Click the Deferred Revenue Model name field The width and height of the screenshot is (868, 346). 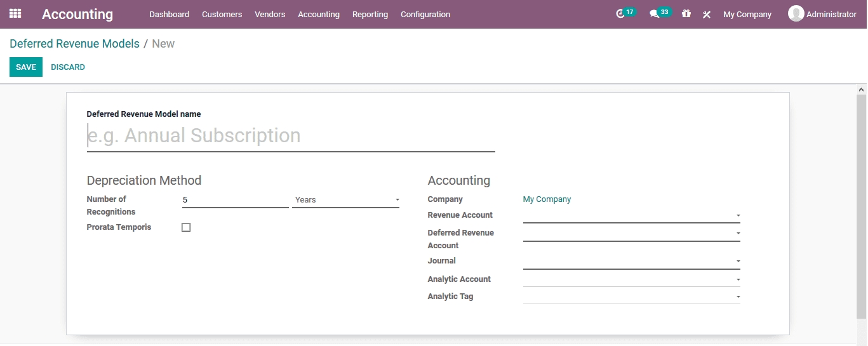(x=291, y=136)
